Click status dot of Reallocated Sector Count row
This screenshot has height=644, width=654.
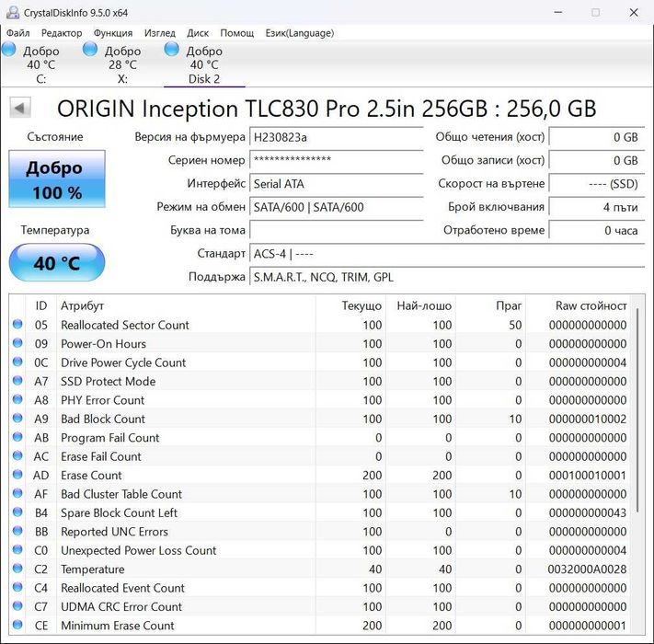[17, 324]
